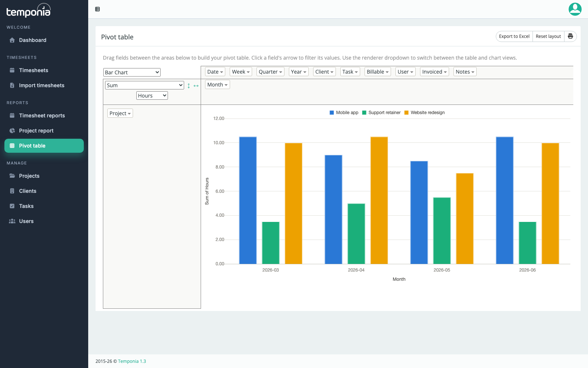Select Pivot table menu item
This screenshot has width=588, height=368.
pyautogui.click(x=44, y=146)
